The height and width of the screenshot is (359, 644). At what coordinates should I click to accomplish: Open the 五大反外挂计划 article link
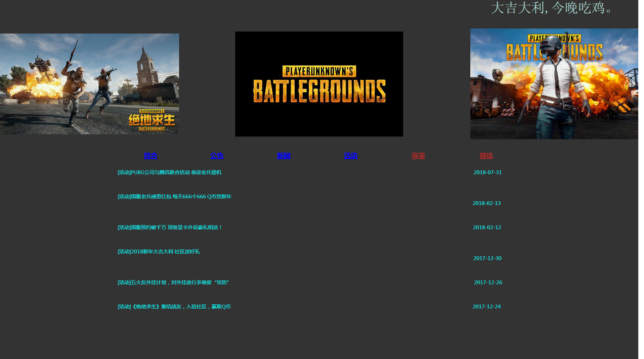[173, 283]
